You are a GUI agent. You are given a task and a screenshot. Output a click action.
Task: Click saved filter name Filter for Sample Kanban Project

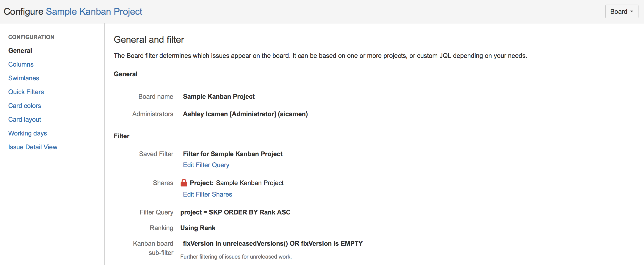233,154
